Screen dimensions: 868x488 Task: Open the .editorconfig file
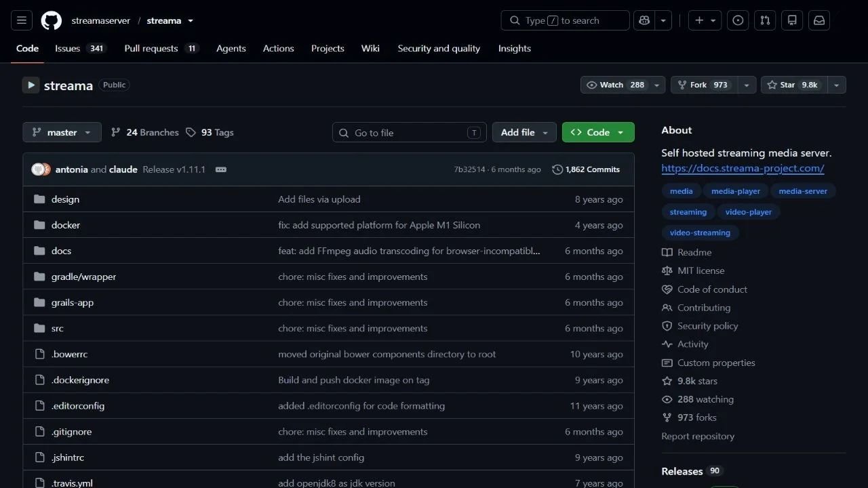coord(78,406)
